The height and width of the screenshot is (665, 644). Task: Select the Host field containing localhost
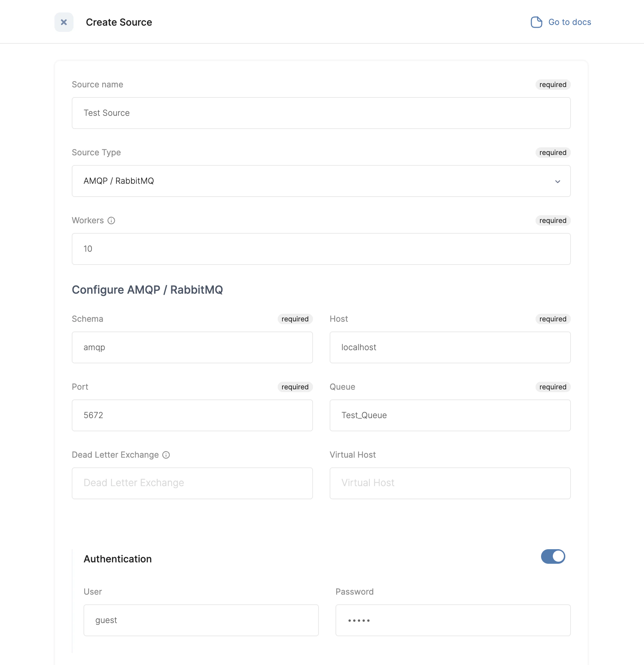(450, 347)
